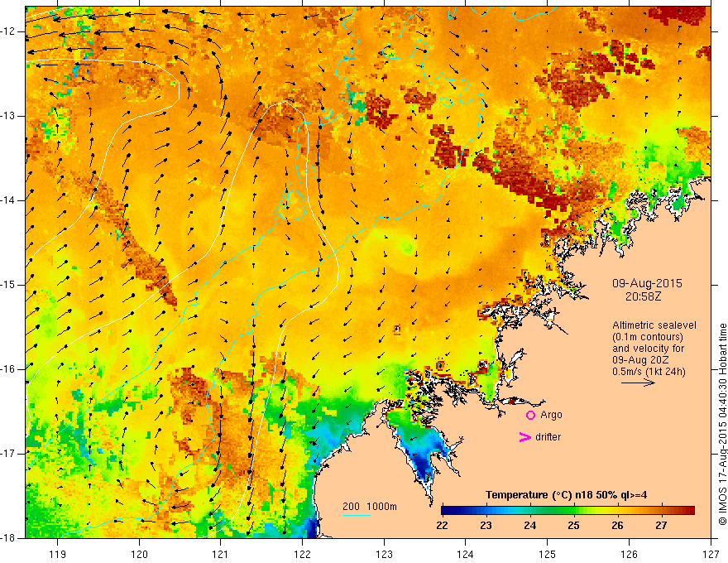This screenshot has width=728, height=563.
Task: Click the colorbar tick label 24
Action: (x=529, y=526)
